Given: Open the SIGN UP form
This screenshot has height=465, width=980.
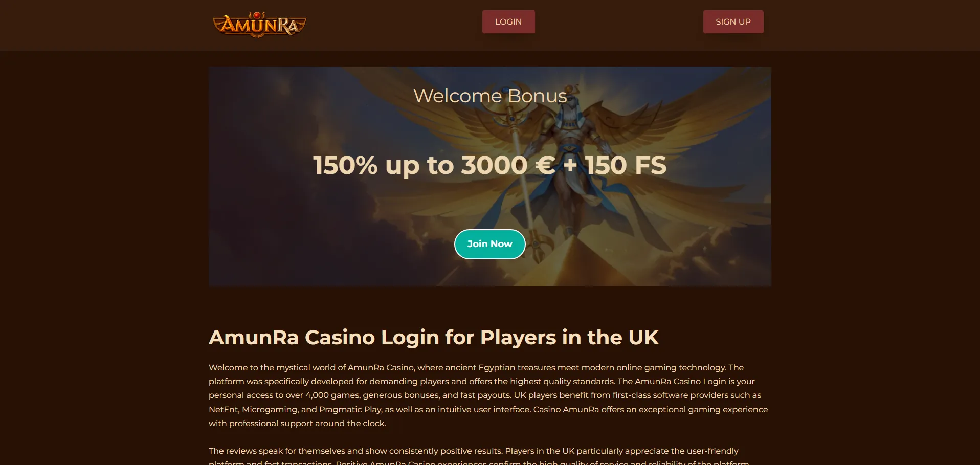Looking at the screenshot, I should click(x=733, y=21).
